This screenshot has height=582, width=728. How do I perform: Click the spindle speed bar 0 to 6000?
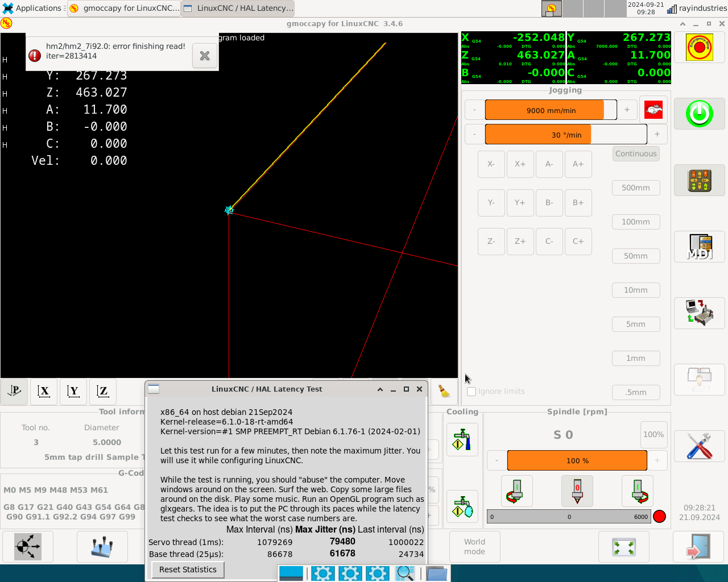tap(569, 517)
